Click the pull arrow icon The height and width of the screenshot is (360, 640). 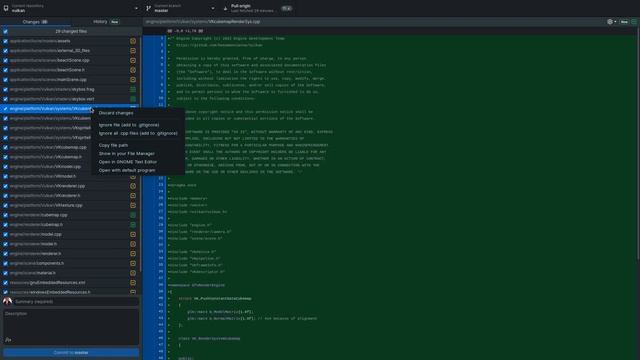click(225, 8)
